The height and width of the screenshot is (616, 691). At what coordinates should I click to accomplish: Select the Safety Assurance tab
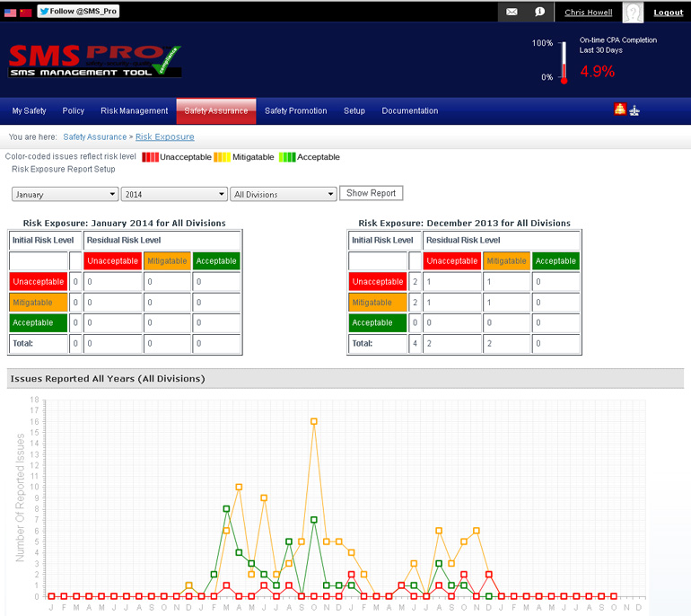[x=216, y=111]
